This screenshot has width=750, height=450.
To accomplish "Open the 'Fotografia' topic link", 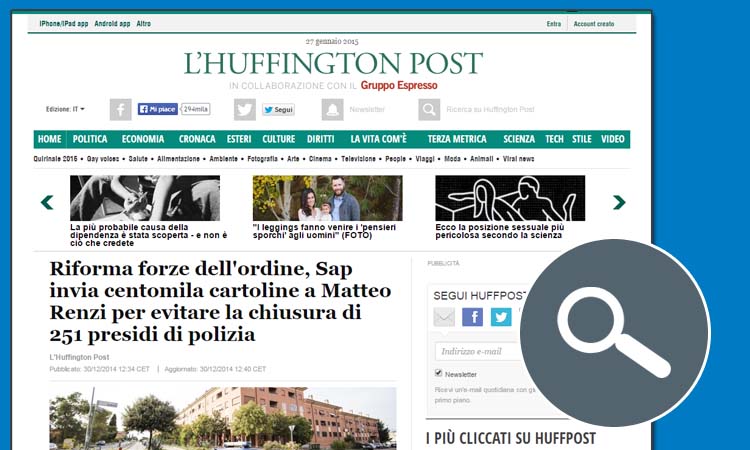I will pos(262,159).
